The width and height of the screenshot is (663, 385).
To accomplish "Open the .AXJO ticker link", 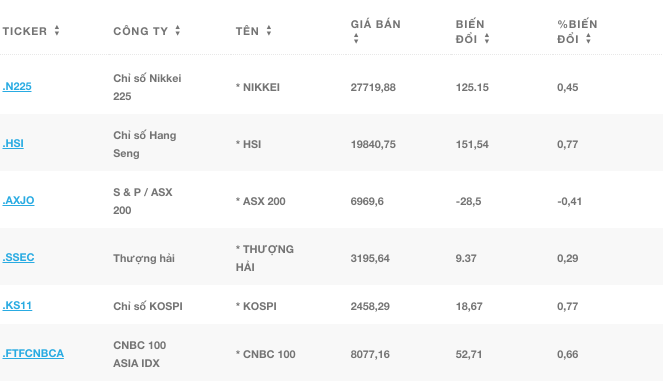I will pyautogui.click(x=18, y=200).
